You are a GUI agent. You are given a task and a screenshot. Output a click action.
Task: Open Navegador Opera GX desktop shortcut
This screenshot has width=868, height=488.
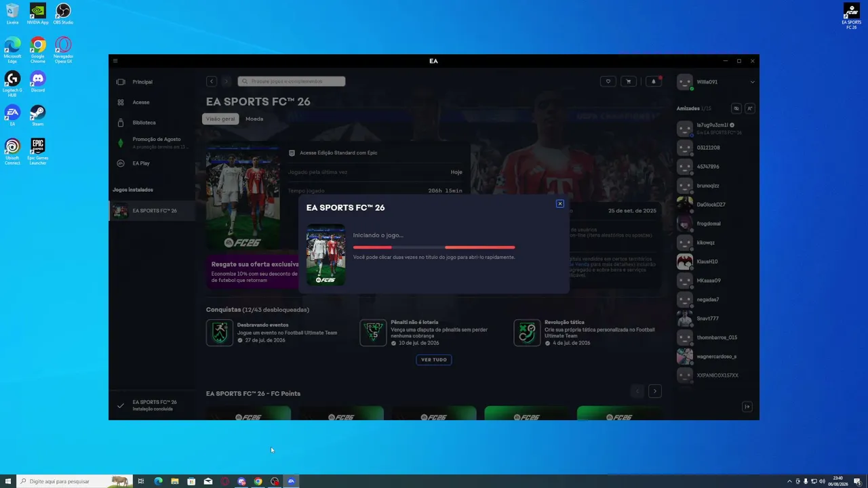click(x=63, y=50)
